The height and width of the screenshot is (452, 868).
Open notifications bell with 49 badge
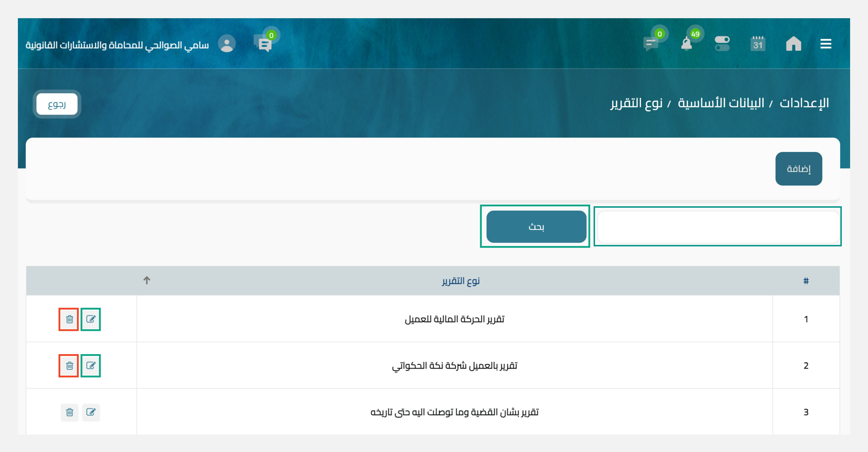[686, 44]
